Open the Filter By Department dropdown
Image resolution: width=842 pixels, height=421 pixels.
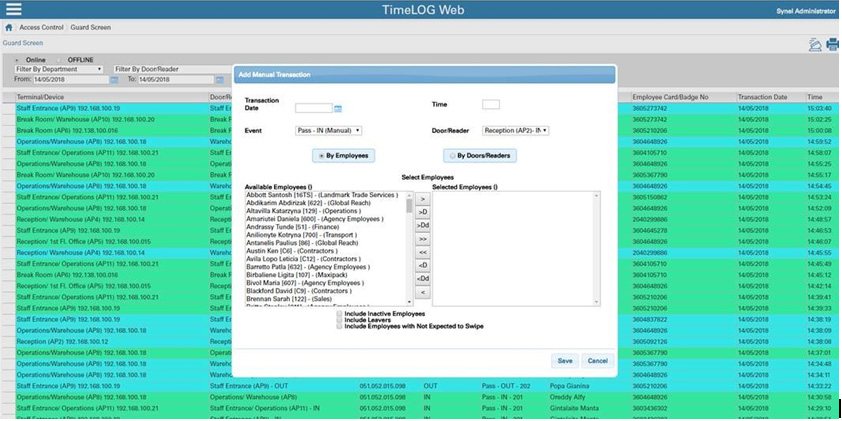58,69
